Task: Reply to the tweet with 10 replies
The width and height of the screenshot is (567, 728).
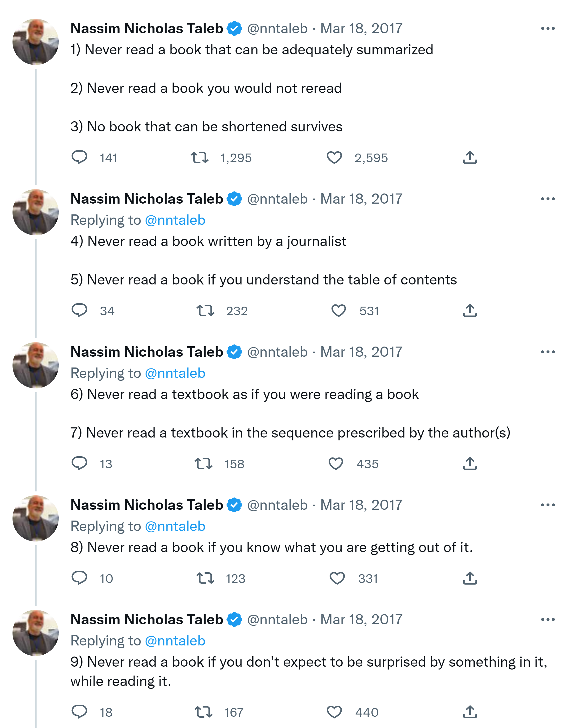Action: pyautogui.click(x=79, y=578)
